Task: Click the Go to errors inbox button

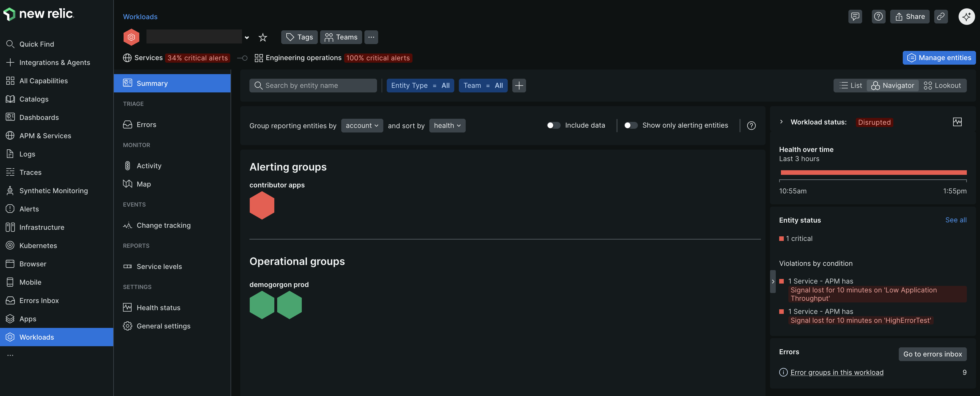Action: coord(932,354)
